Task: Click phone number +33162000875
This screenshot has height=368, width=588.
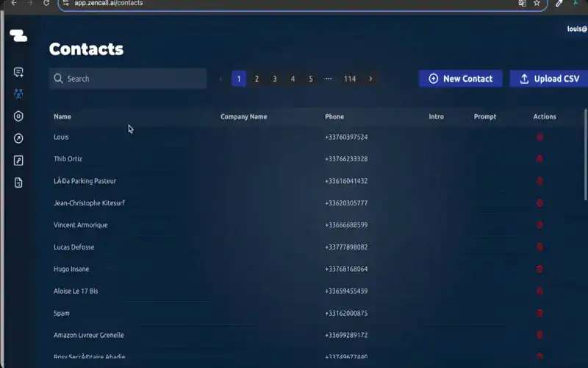Action: 346,314
